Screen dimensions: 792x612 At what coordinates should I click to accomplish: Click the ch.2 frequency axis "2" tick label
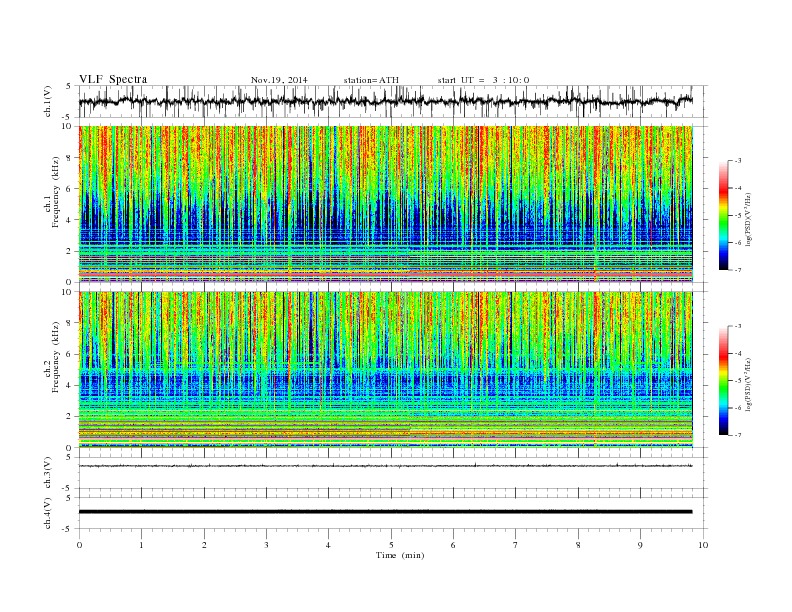click(69, 417)
